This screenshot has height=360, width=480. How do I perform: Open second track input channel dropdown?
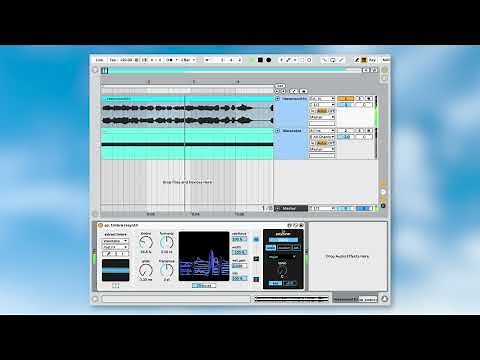point(322,137)
